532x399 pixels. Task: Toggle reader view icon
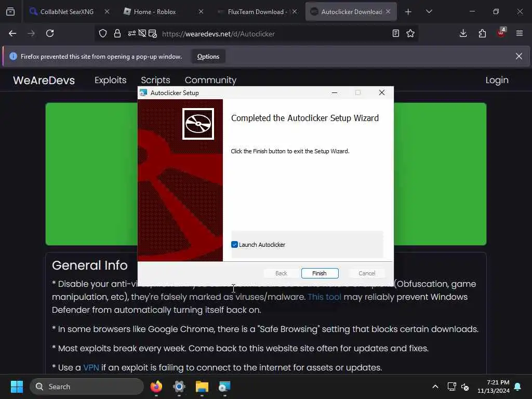pos(395,33)
